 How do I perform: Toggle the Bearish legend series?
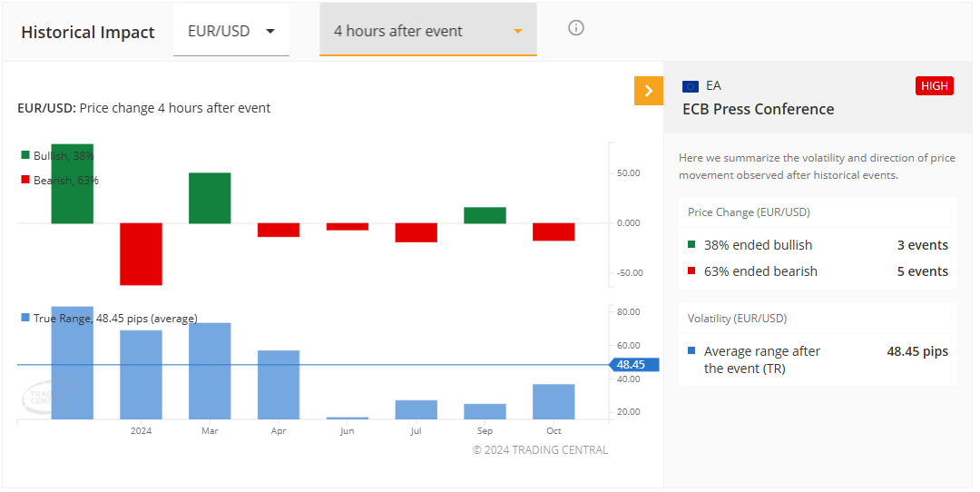60,180
